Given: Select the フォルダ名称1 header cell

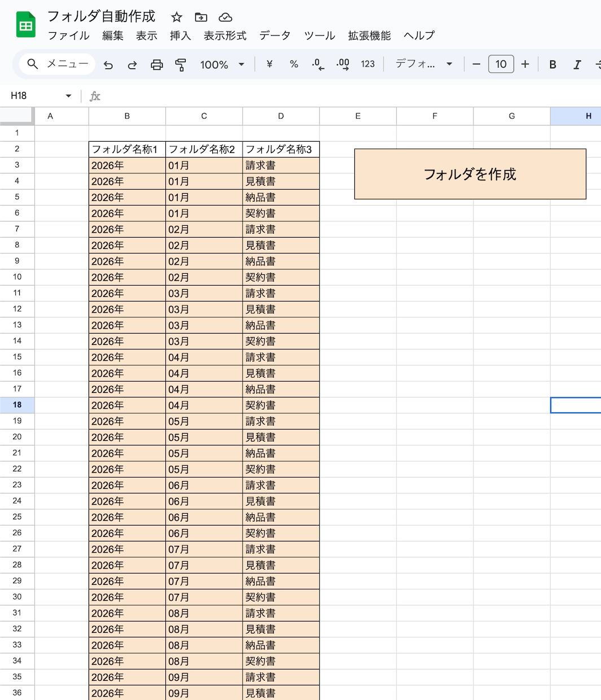Looking at the screenshot, I should (127, 149).
